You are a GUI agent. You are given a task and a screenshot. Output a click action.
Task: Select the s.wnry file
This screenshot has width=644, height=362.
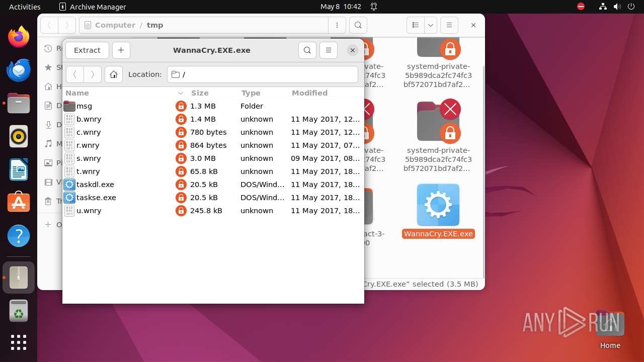tap(213, 158)
